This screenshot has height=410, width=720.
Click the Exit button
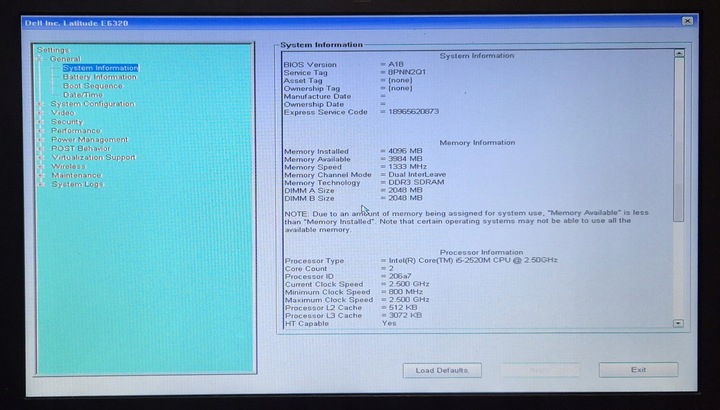click(x=638, y=370)
